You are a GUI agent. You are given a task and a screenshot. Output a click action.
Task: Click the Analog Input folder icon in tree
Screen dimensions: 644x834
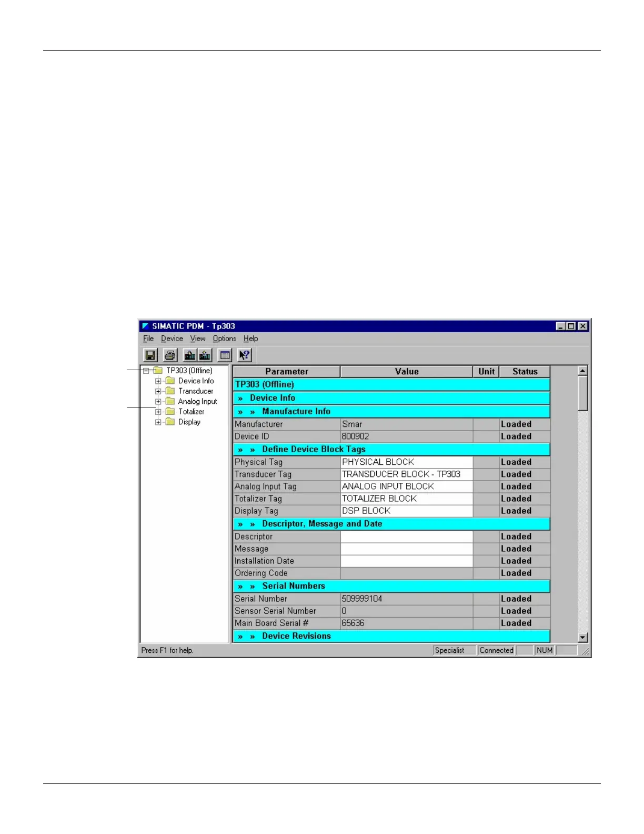point(170,401)
